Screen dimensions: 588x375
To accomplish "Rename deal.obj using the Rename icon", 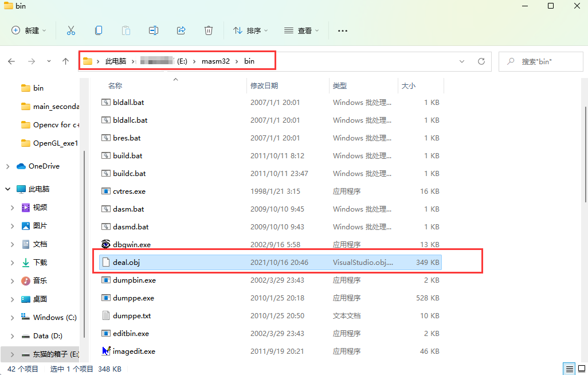I will (153, 30).
